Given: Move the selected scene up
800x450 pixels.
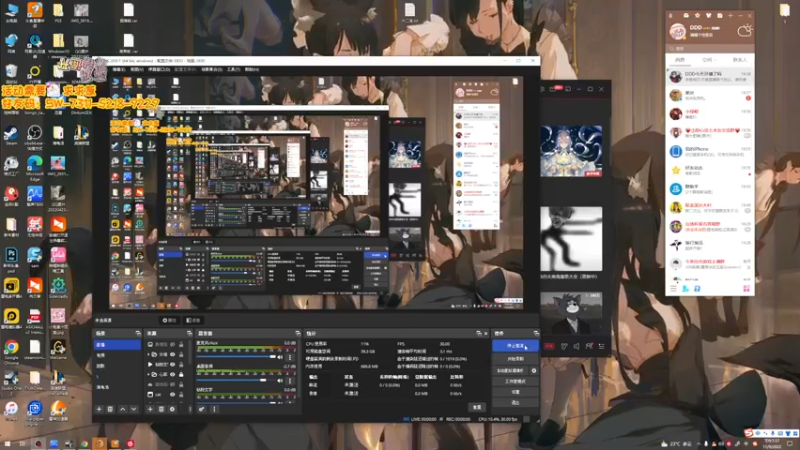Looking at the screenshot, I should [122, 409].
